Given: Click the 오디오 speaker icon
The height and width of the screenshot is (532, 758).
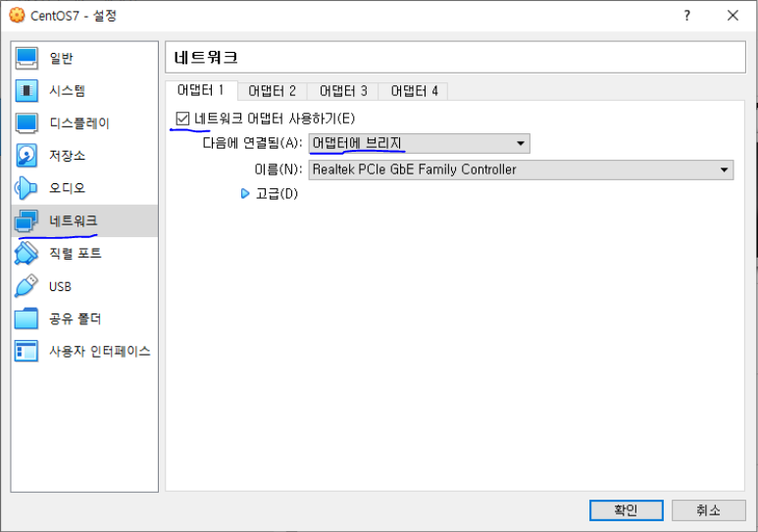Looking at the screenshot, I should pos(25,188).
